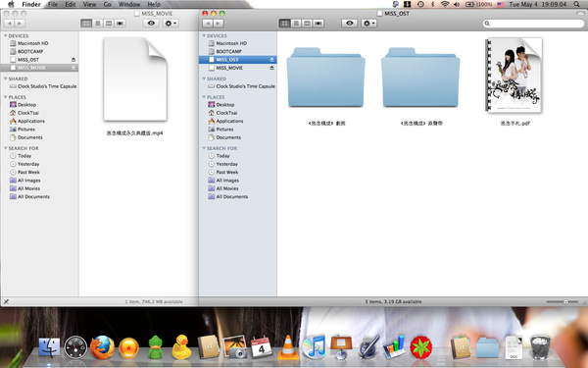Launch Dashboard from the Dock

(x=75, y=347)
